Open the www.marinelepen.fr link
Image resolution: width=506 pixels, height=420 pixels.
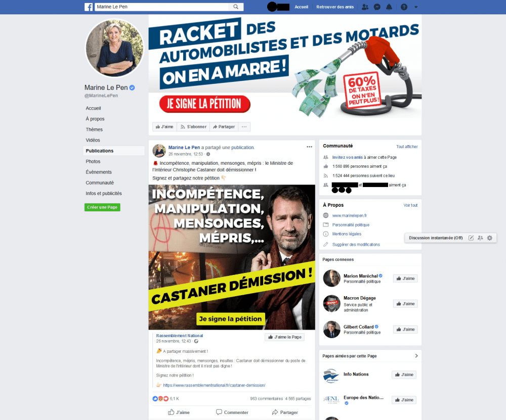pyautogui.click(x=350, y=216)
